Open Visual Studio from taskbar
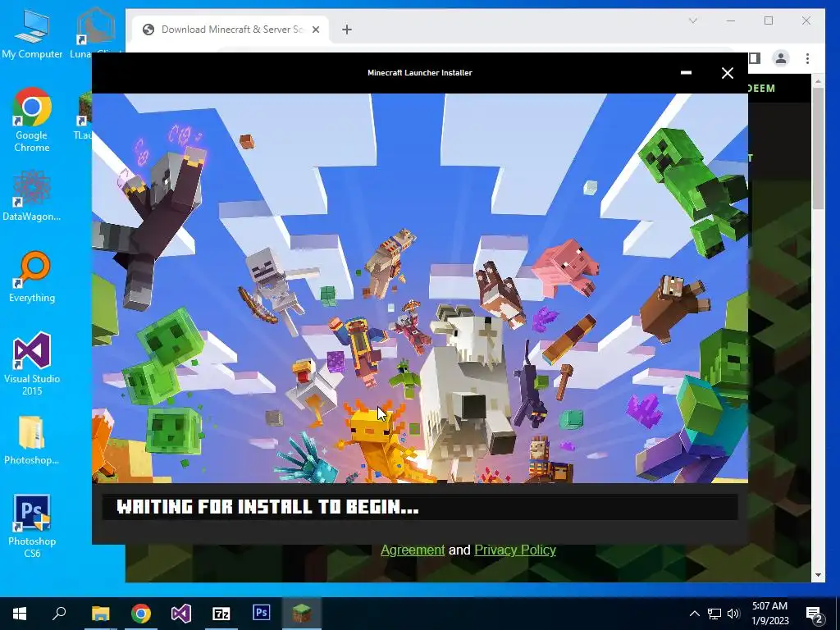 pos(181,614)
